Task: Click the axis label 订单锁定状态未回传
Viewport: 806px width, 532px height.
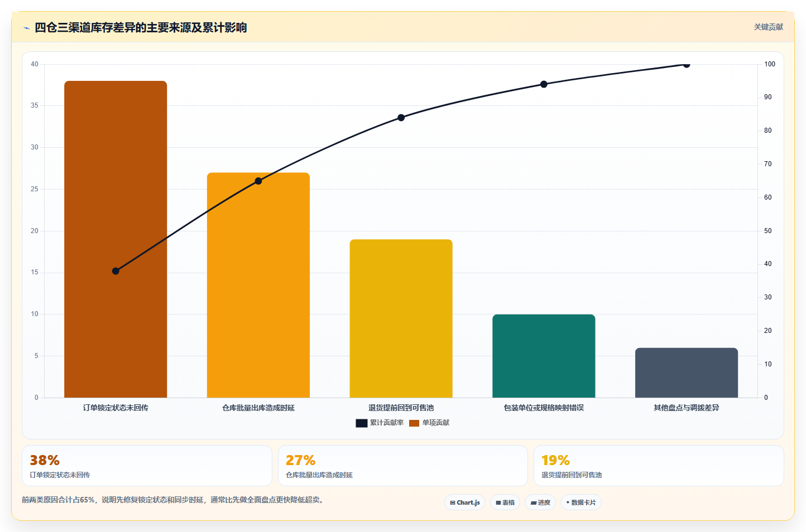Action: 116,408
